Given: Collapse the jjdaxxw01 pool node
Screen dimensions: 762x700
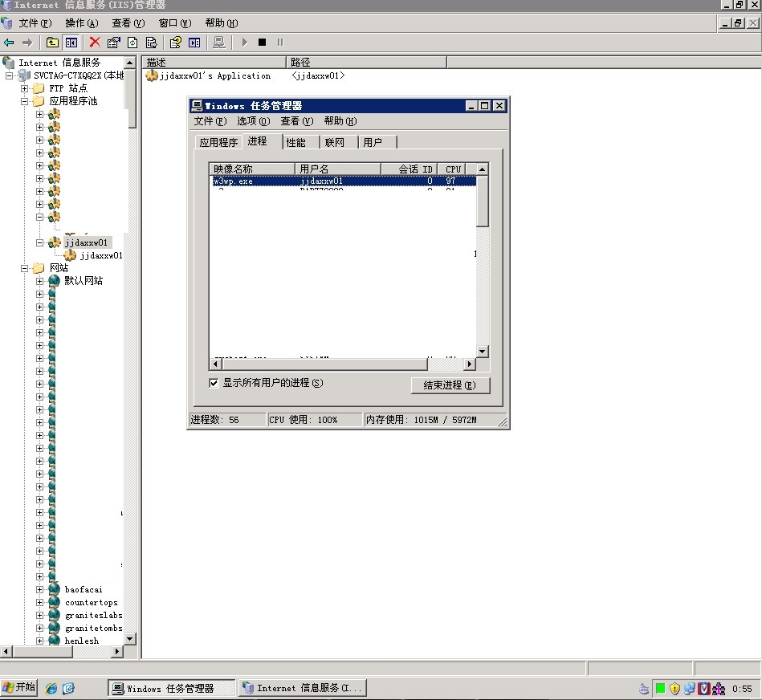Looking at the screenshot, I should click(40, 242).
